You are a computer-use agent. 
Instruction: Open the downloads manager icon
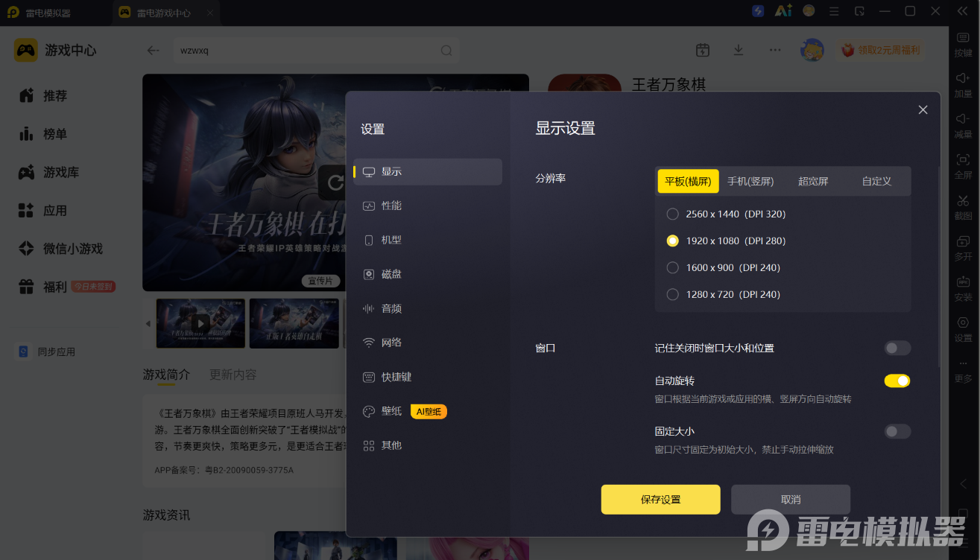tap(739, 50)
